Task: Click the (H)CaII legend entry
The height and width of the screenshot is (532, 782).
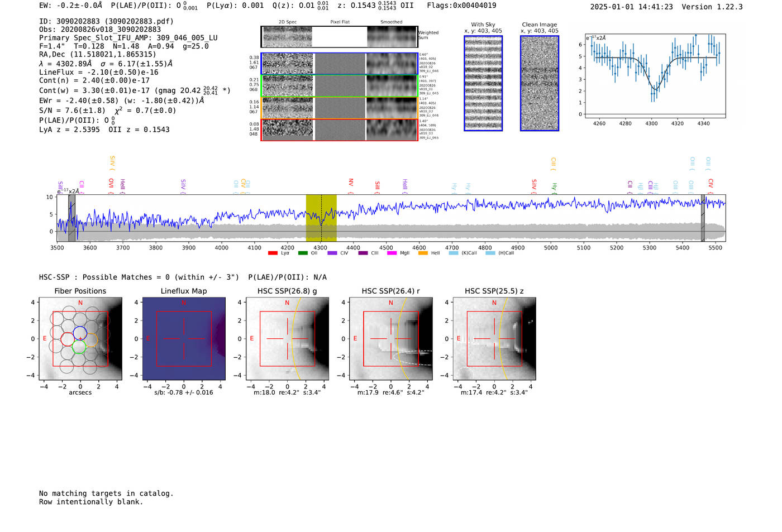Action: point(500,253)
